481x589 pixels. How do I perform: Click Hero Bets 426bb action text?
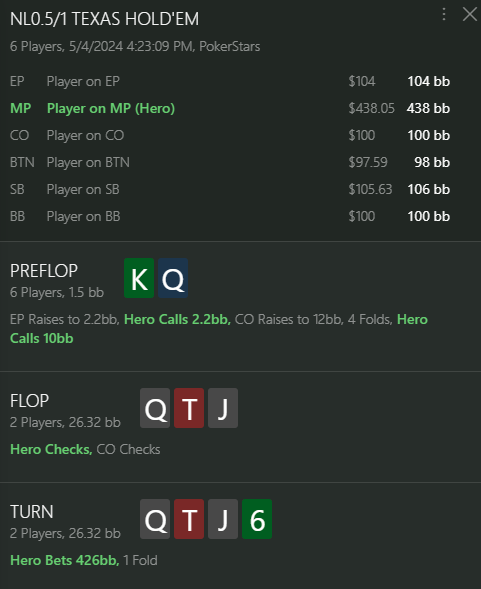pos(65,560)
